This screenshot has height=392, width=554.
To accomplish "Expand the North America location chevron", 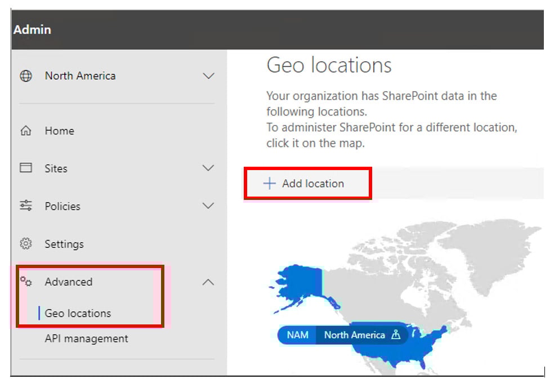I will pyautogui.click(x=208, y=75).
